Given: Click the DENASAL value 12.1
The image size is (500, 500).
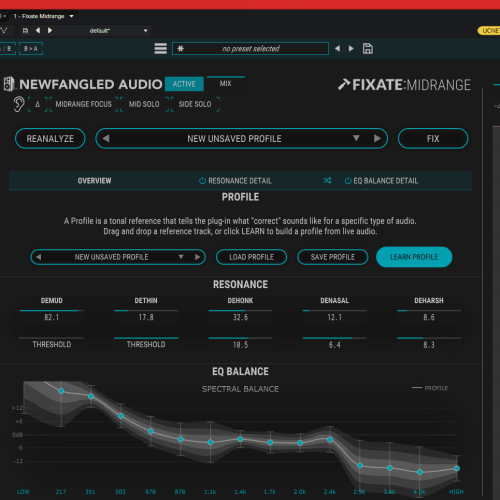Looking at the screenshot, I should 335,317.
